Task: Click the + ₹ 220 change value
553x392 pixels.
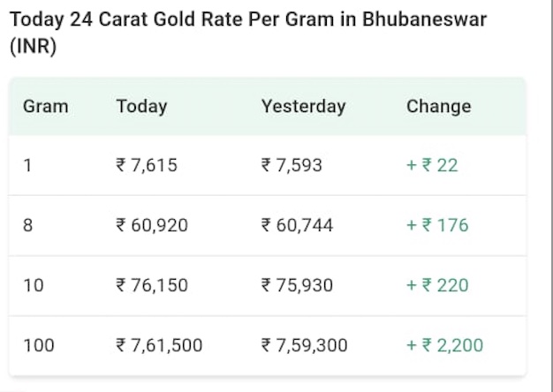Action: tap(437, 285)
